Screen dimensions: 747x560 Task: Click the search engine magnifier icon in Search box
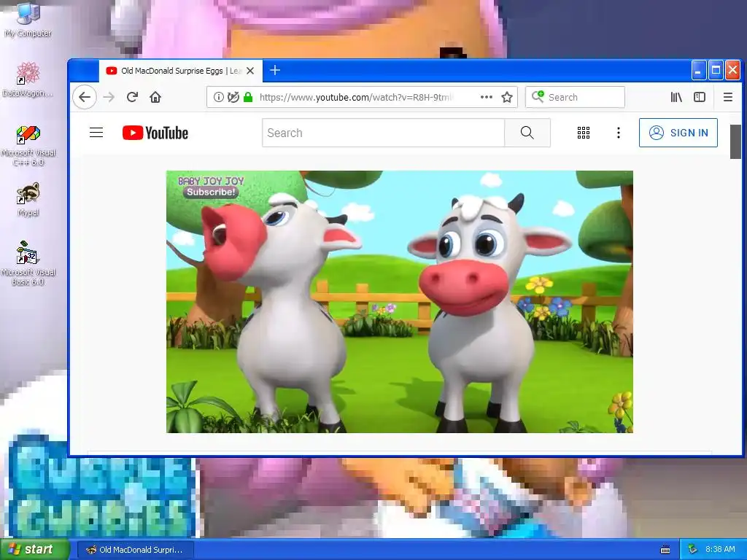tap(538, 97)
